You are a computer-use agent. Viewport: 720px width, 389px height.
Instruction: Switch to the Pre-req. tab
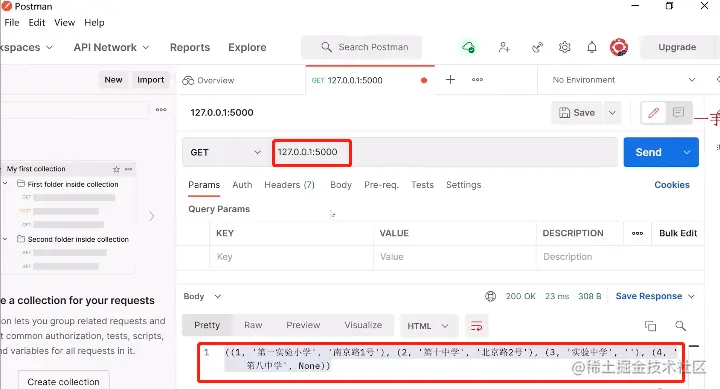[x=381, y=185]
